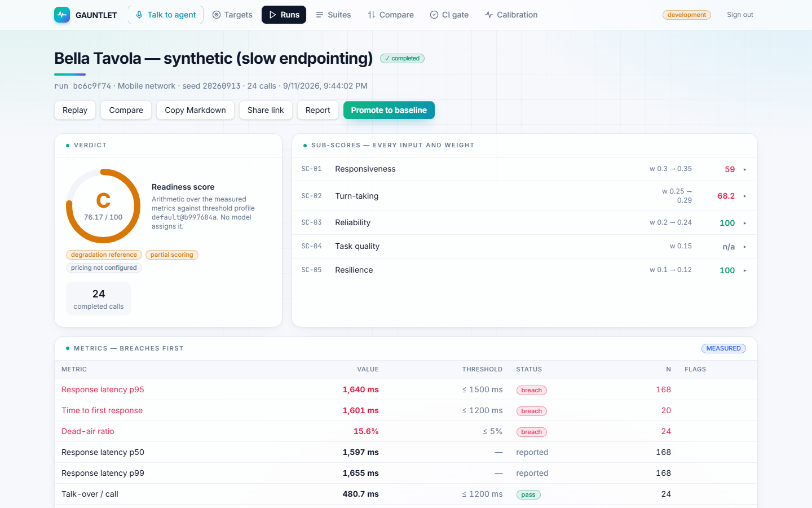812x508 pixels.
Task: Click the Sign out link
Action: point(740,15)
